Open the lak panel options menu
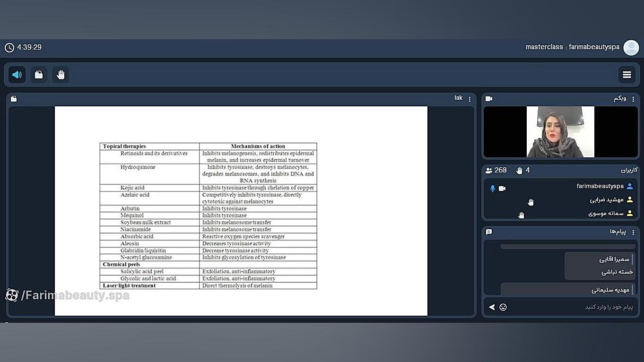 pyautogui.click(x=470, y=99)
